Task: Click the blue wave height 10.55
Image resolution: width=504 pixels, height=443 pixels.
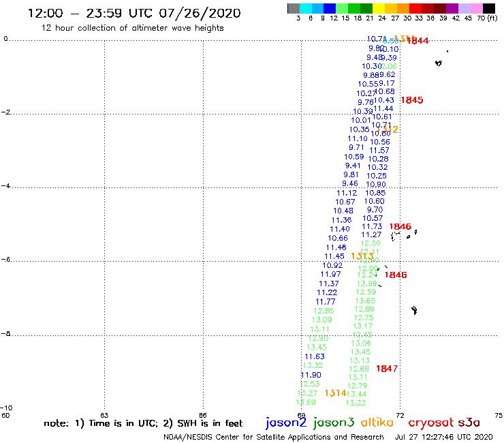Action: click(x=368, y=84)
